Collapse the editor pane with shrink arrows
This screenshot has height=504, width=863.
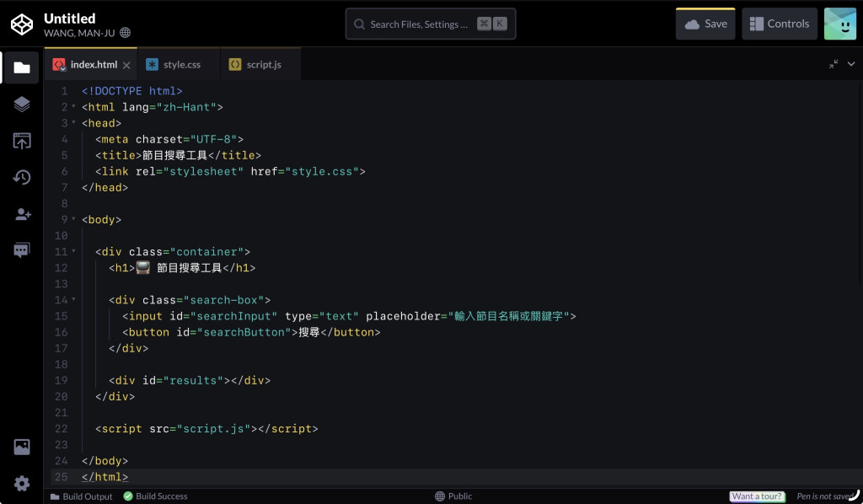pos(834,64)
